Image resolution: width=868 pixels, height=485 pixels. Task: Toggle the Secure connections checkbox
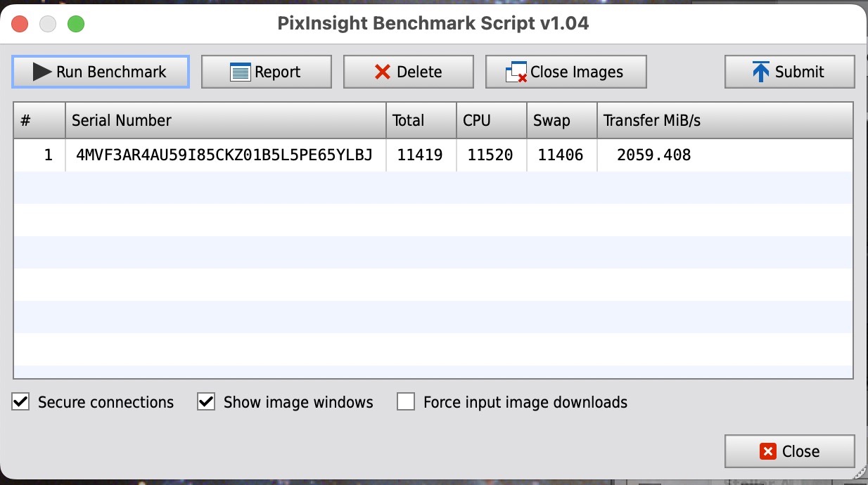(21, 402)
